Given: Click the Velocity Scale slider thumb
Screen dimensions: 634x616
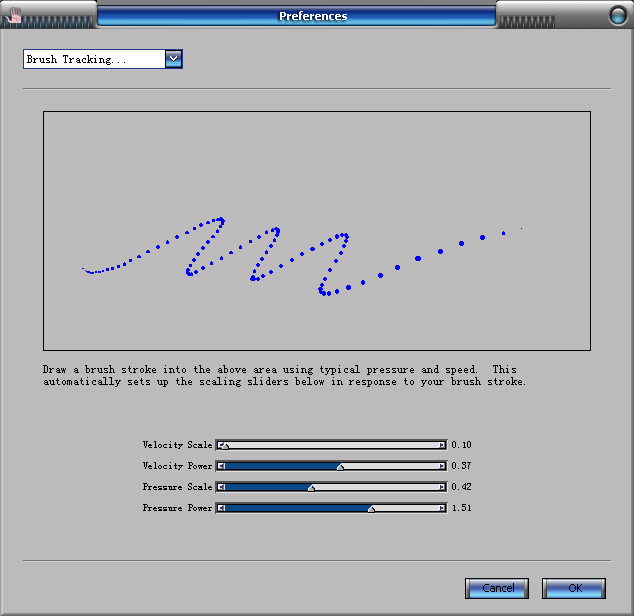Looking at the screenshot, I should pyautogui.click(x=226, y=446).
